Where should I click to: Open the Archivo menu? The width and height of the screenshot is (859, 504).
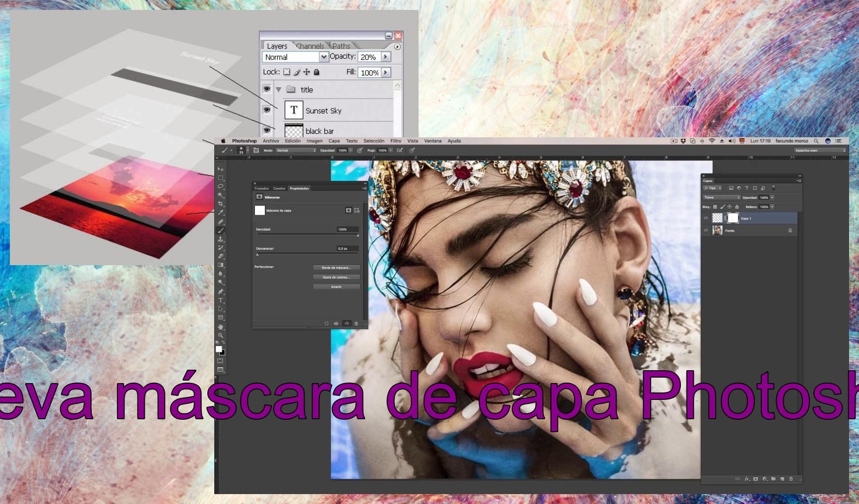(271, 141)
